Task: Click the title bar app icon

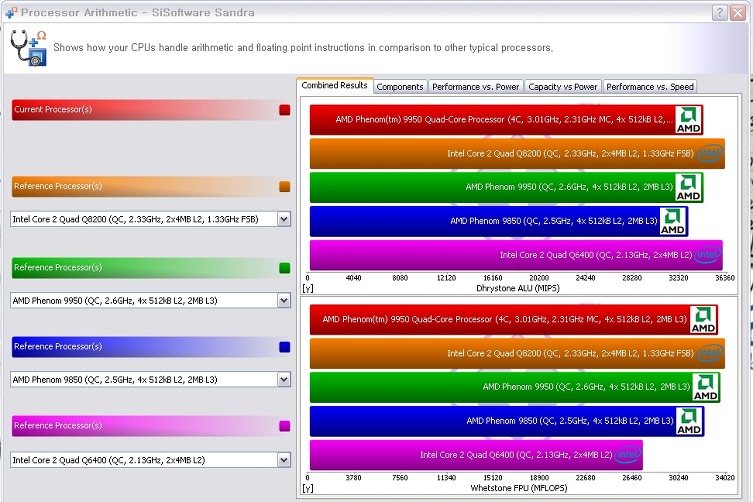Action: [12, 12]
